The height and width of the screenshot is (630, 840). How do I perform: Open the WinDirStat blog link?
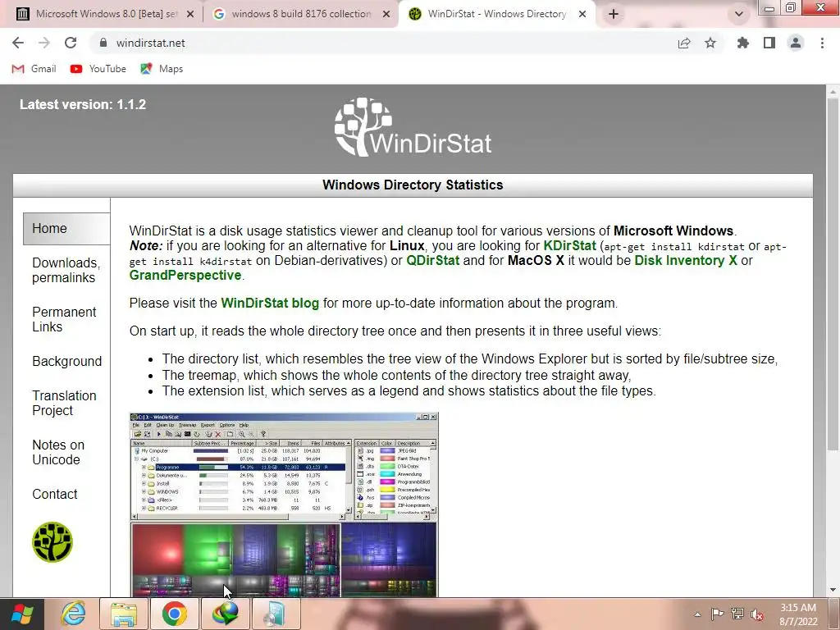pyautogui.click(x=270, y=304)
